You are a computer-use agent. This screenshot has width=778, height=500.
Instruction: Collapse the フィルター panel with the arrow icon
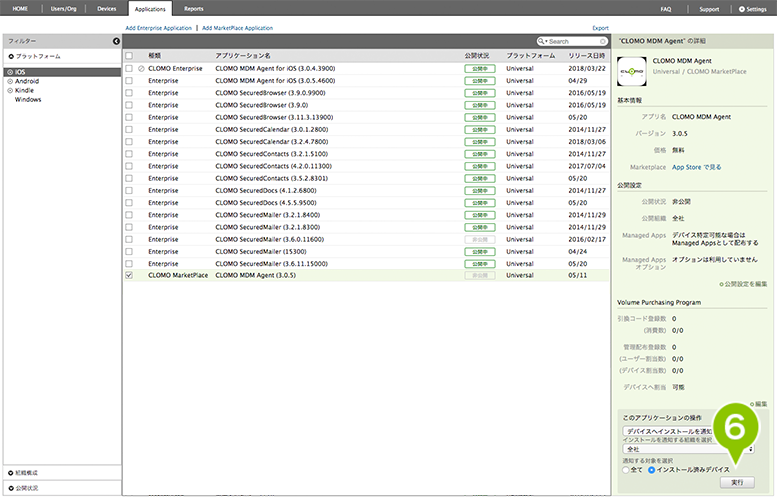click(116, 41)
